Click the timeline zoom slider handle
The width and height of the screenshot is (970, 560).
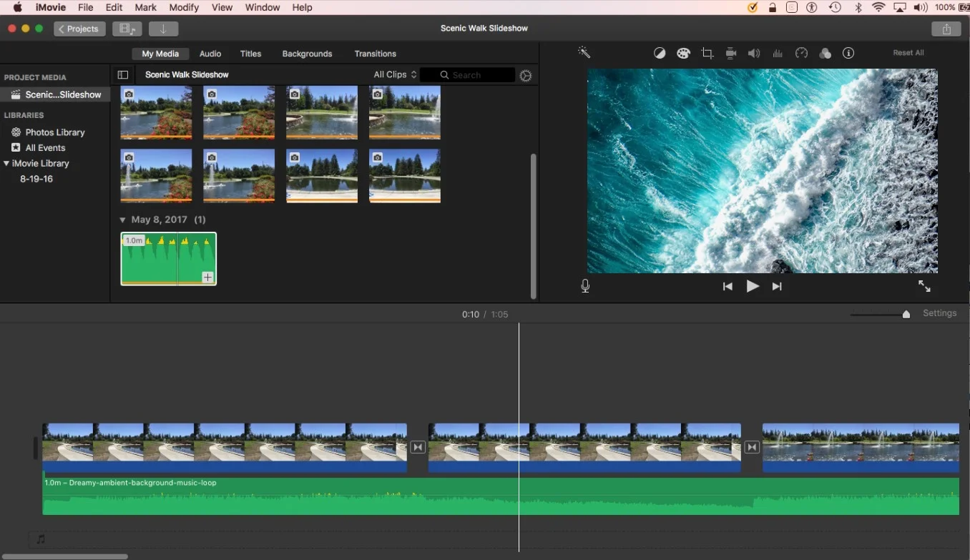click(906, 314)
